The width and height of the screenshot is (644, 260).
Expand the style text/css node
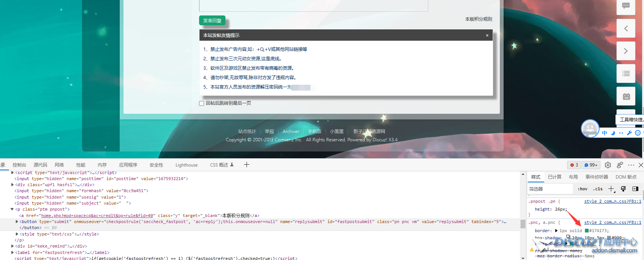click(17, 234)
